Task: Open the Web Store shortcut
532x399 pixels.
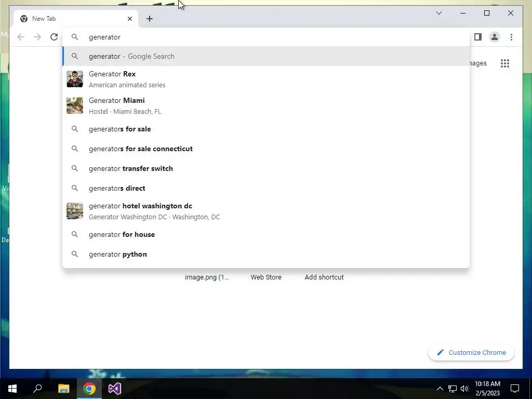Action: (x=266, y=277)
